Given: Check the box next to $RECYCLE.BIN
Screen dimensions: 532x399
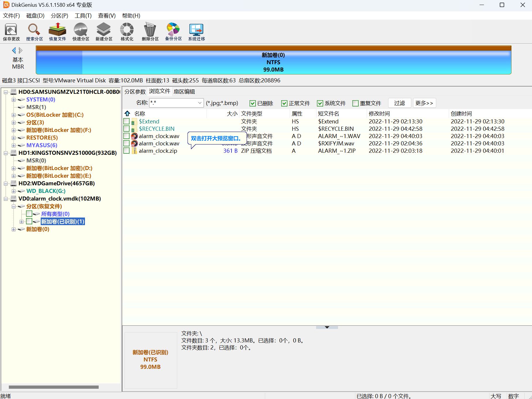Looking at the screenshot, I should 127,128.
